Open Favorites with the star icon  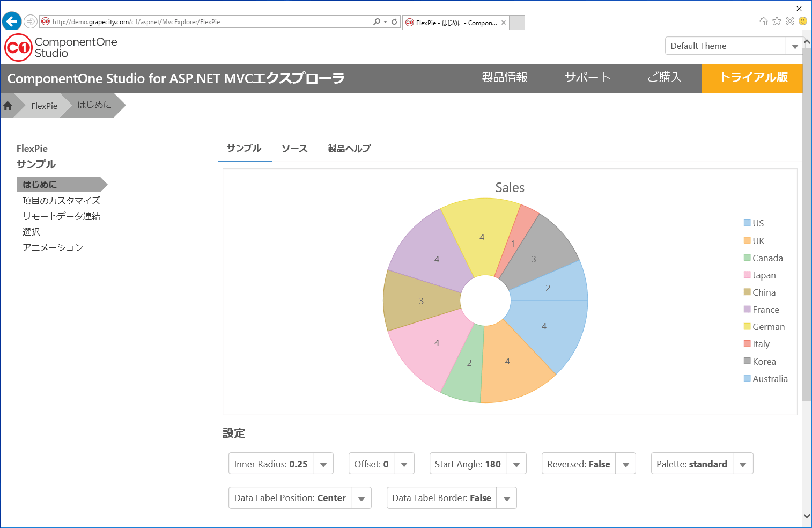777,21
